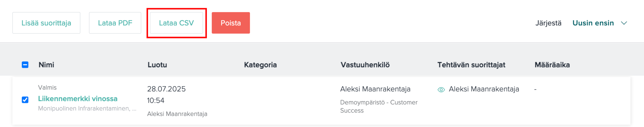The height and width of the screenshot is (127, 644).
Task: Select the "Luotu" column header
Action: tap(157, 65)
